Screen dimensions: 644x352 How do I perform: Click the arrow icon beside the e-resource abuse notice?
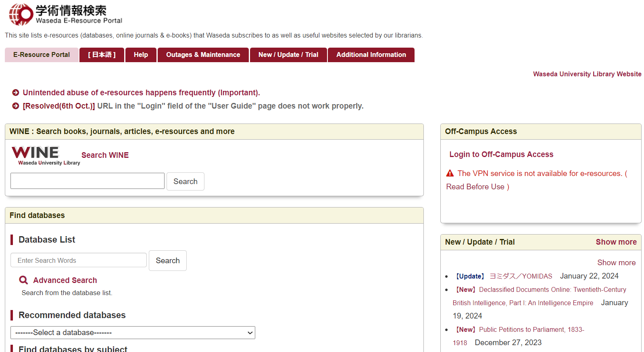(16, 93)
